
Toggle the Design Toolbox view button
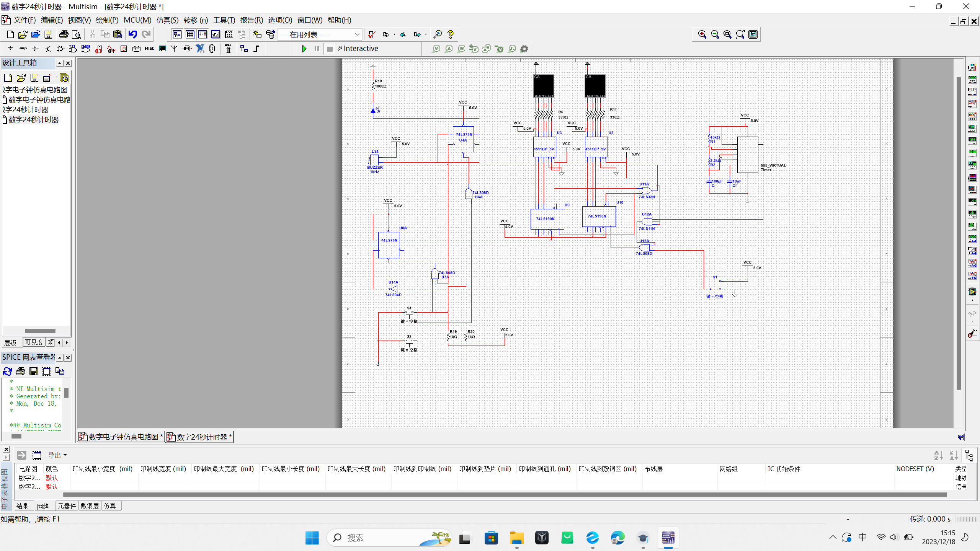tap(177, 34)
